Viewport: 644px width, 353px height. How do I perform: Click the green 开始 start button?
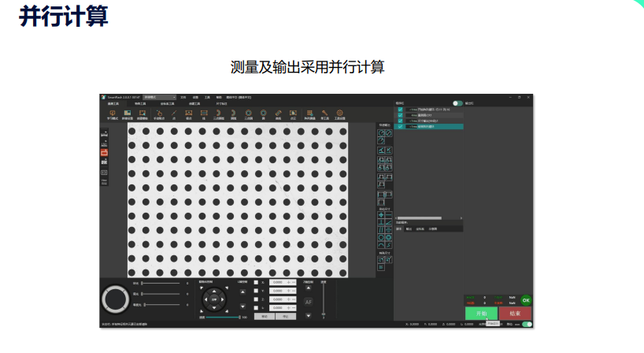coord(480,313)
